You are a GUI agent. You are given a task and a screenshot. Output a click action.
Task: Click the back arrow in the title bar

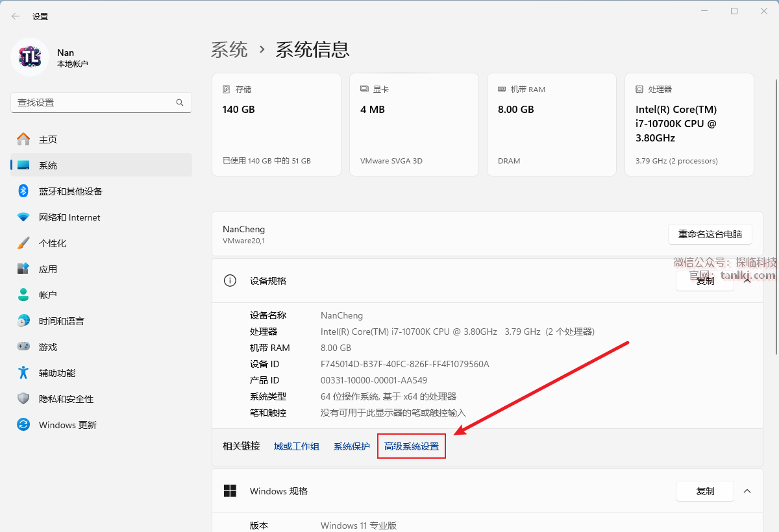(16, 16)
